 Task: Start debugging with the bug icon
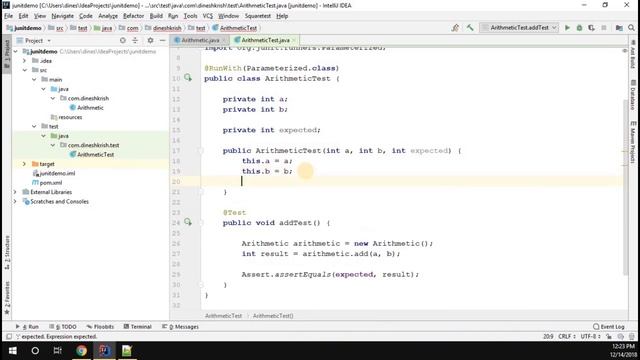click(x=579, y=28)
